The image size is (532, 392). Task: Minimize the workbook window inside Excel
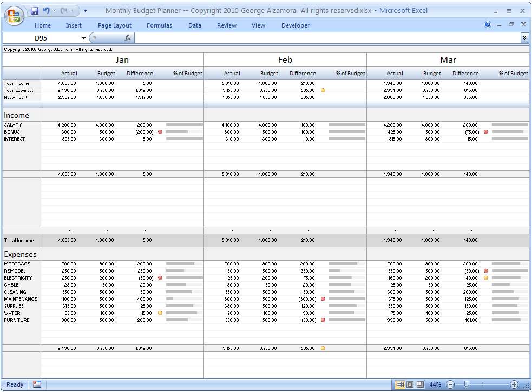coord(499,25)
